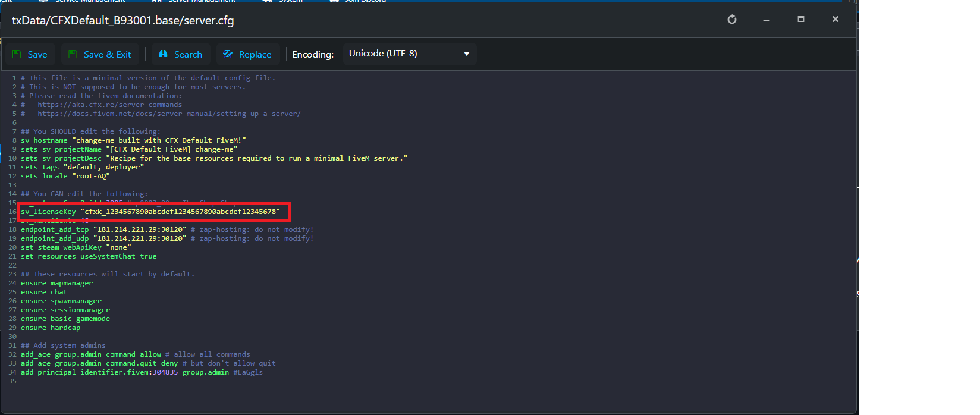
Task: Click the '## You SHOULD edit the following:' line
Action: click(x=91, y=131)
